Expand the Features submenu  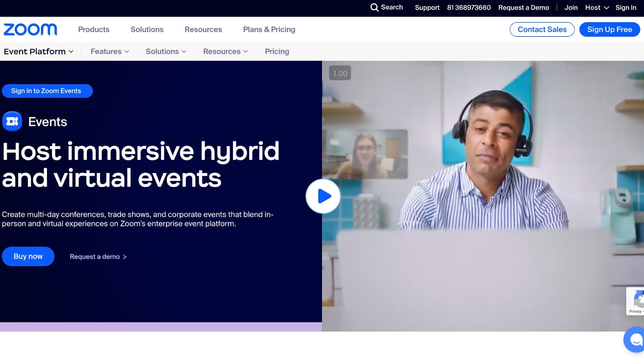pyautogui.click(x=110, y=51)
